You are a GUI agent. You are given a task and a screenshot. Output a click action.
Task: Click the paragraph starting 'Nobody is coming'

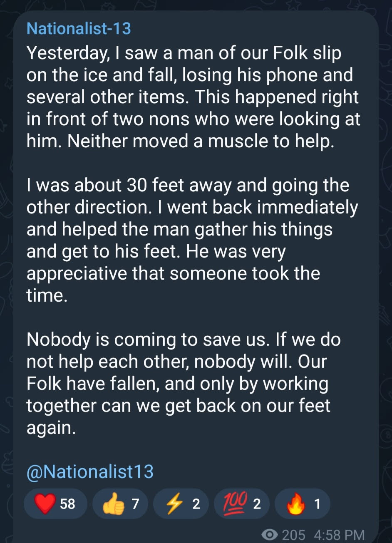tap(184, 384)
